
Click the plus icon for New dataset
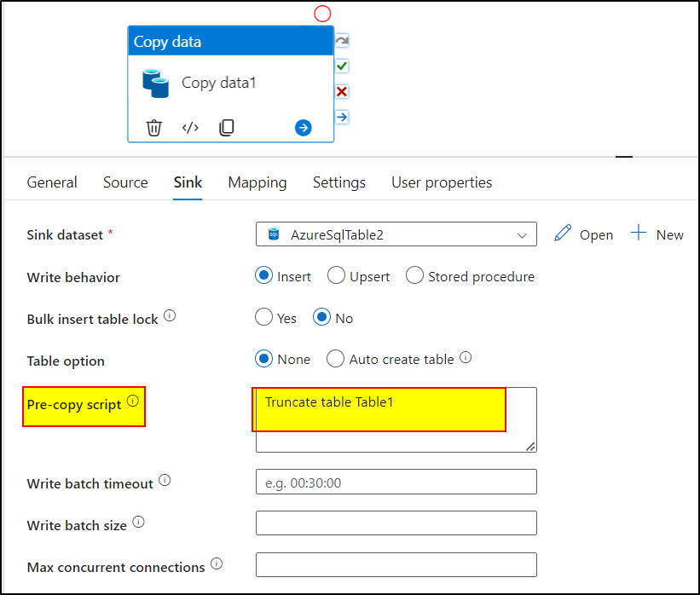(x=639, y=233)
